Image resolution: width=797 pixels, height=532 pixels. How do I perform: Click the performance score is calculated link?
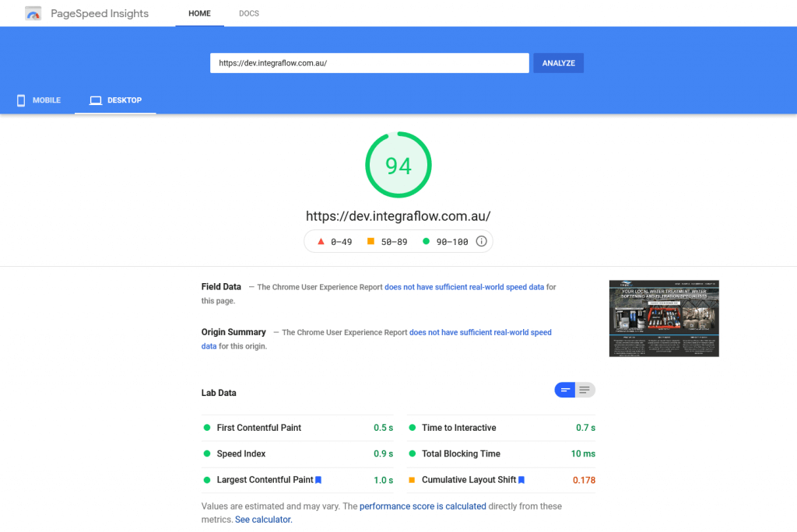click(422, 506)
